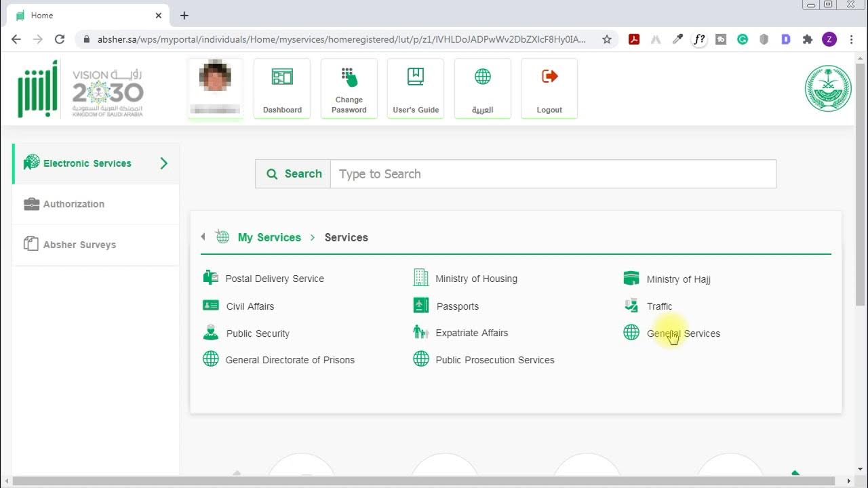Focus the Type to Search field
This screenshot has width=868, height=488.
coord(553,174)
